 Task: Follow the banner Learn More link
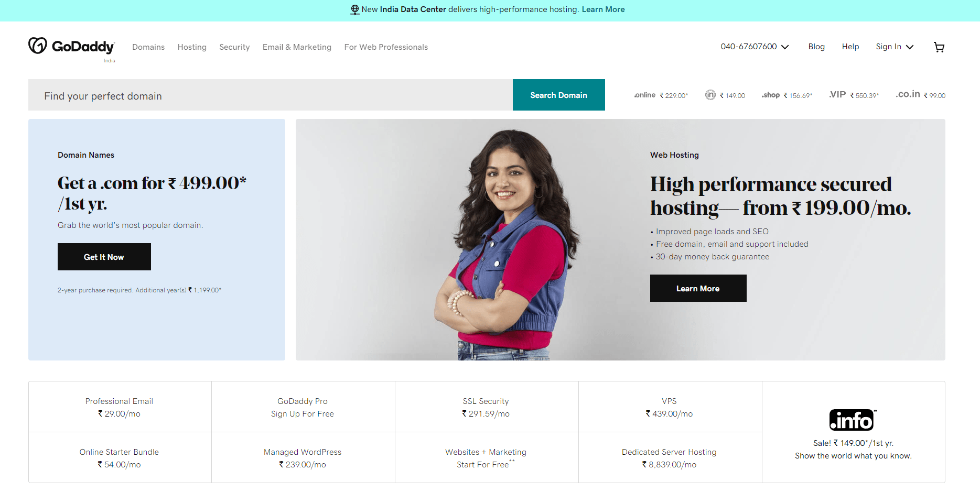tap(603, 9)
